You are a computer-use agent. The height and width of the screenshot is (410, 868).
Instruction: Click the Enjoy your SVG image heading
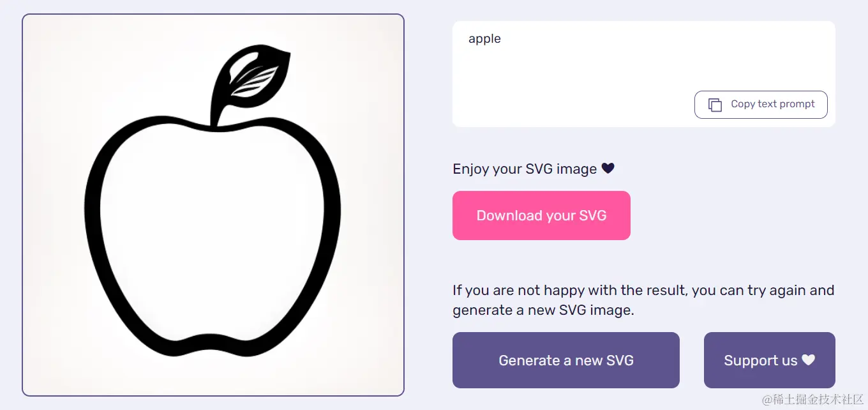525,169
